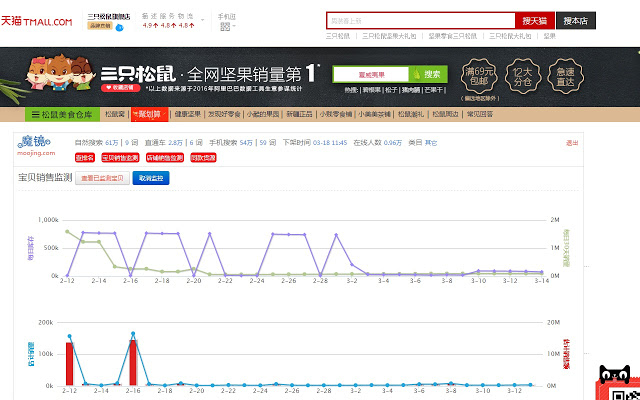Screen dimensions: 640x400
Task: Click the 手机搜索 value 54万
Action: click(246, 142)
